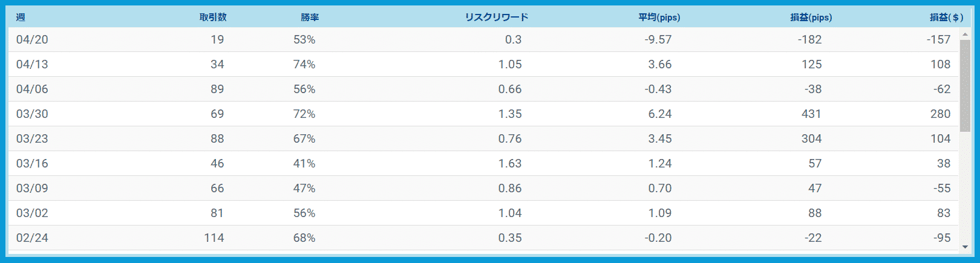Select the 03/30 week row
The height and width of the screenshot is (263, 980).
point(484,114)
